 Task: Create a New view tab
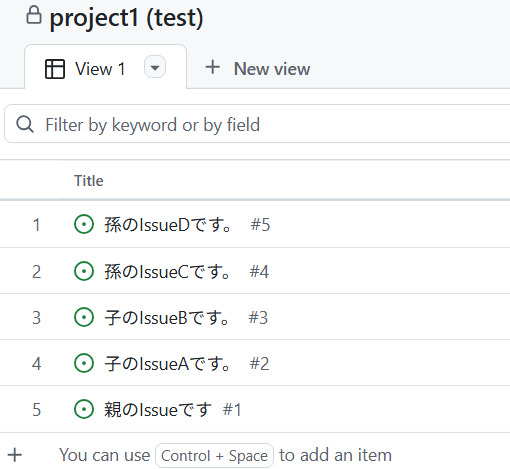pyautogui.click(x=258, y=69)
